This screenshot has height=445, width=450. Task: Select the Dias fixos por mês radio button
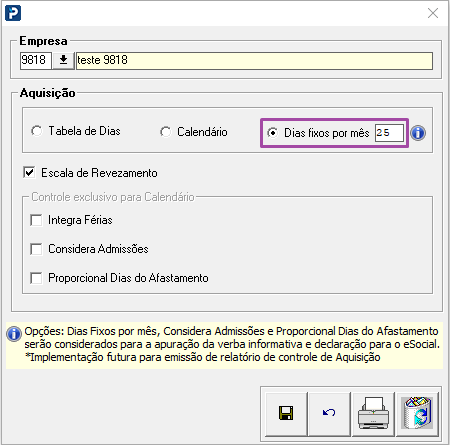click(272, 133)
